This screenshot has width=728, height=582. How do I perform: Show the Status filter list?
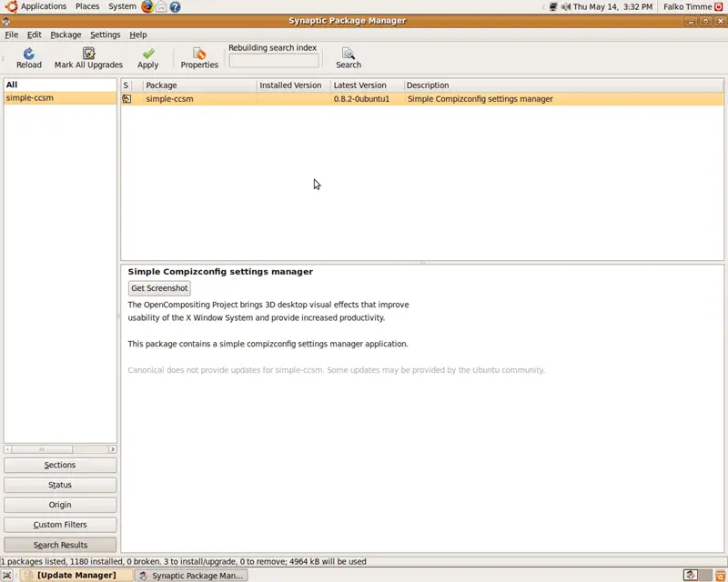[60, 485]
